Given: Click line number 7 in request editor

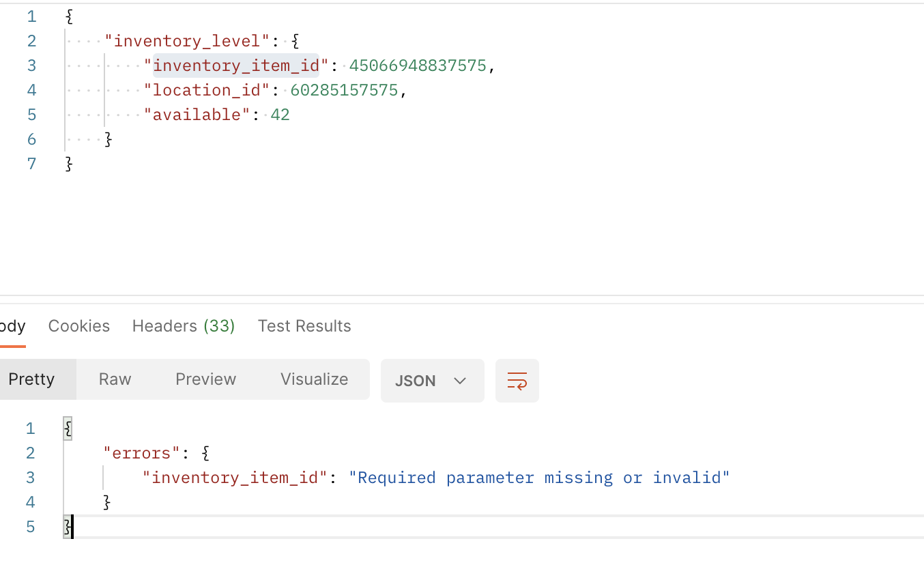Looking at the screenshot, I should click(31, 164).
